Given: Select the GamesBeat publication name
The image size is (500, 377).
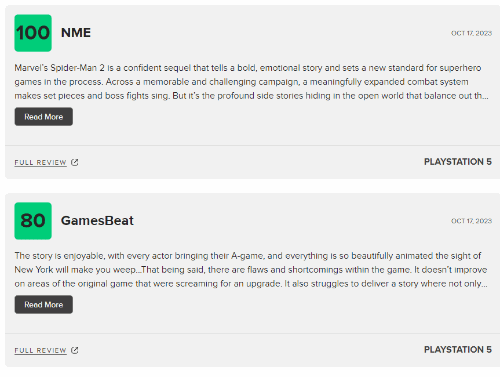Looking at the screenshot, I should pos(97,220).
